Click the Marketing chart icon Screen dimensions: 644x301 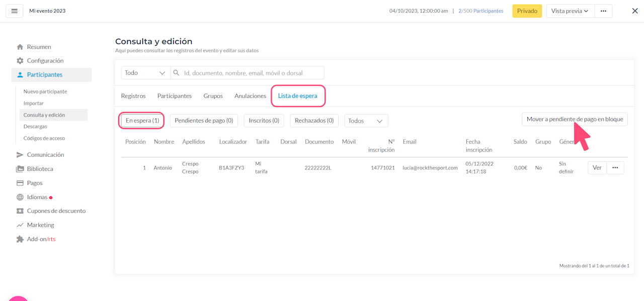point(20,225)
